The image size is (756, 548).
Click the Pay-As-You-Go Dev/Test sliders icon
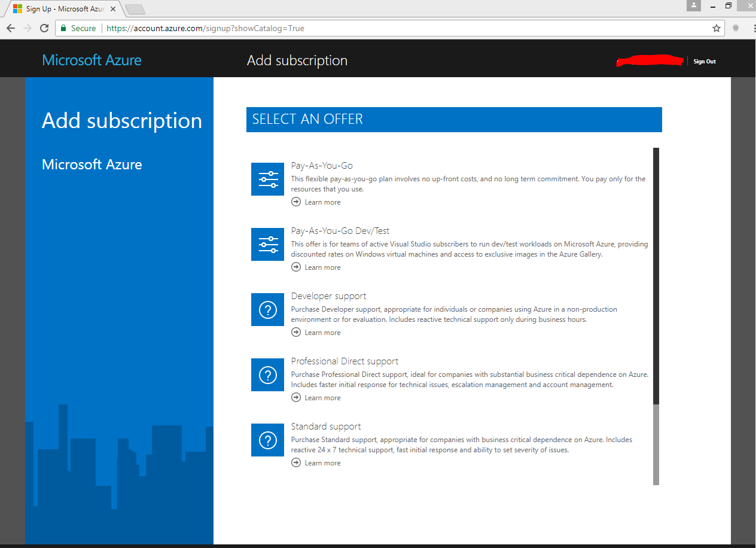pos(267,244)
